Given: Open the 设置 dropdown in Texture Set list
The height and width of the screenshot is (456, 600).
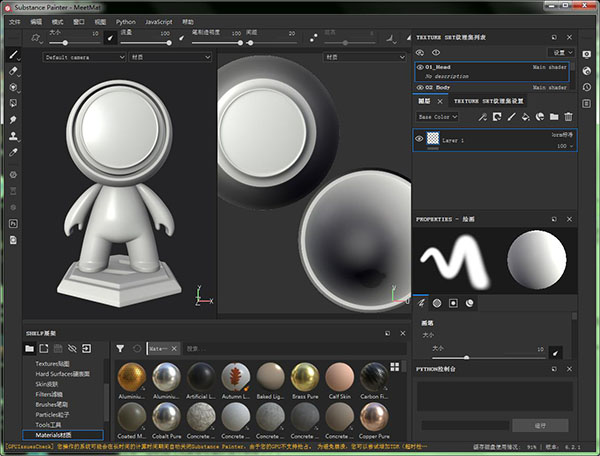Looking at the screenshot, I should 561,53.
